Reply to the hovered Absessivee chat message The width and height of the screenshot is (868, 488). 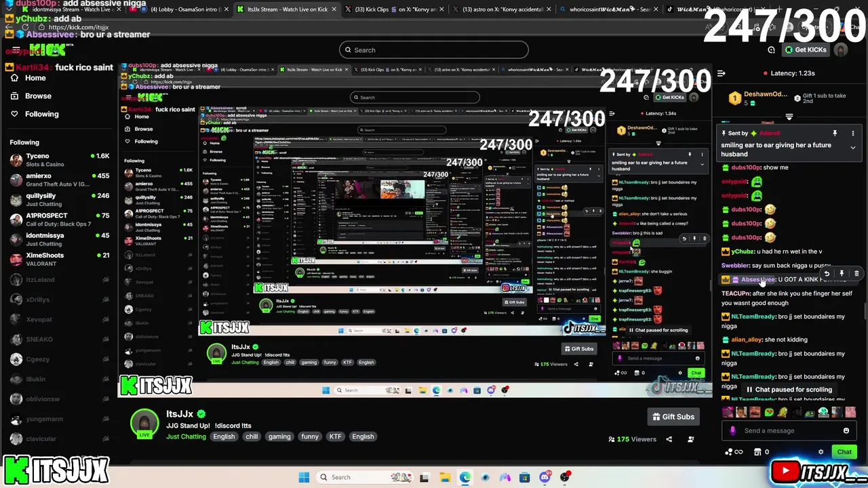827,273
